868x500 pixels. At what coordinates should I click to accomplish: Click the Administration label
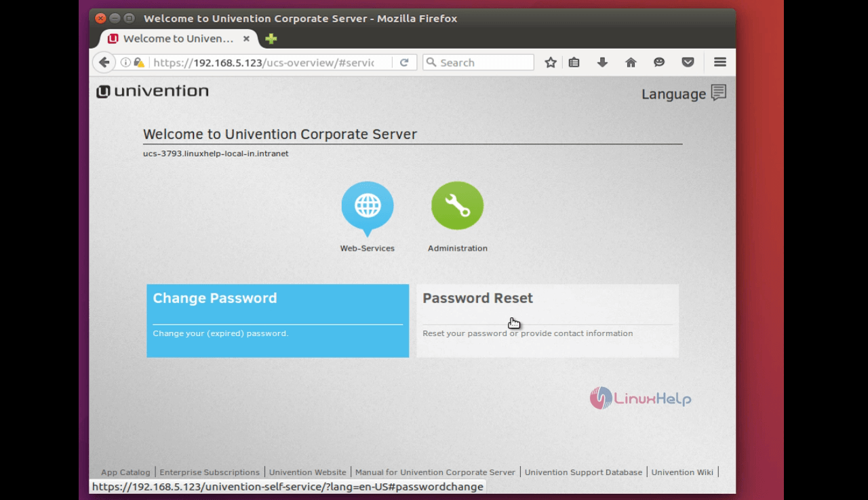pos(458,249)
